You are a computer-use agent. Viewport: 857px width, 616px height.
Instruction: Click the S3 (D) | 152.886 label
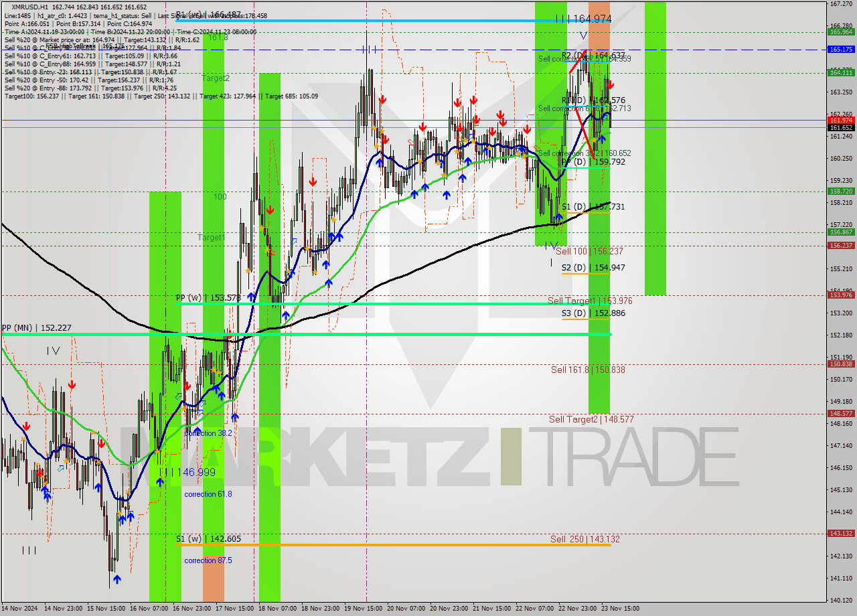(593, 313)
